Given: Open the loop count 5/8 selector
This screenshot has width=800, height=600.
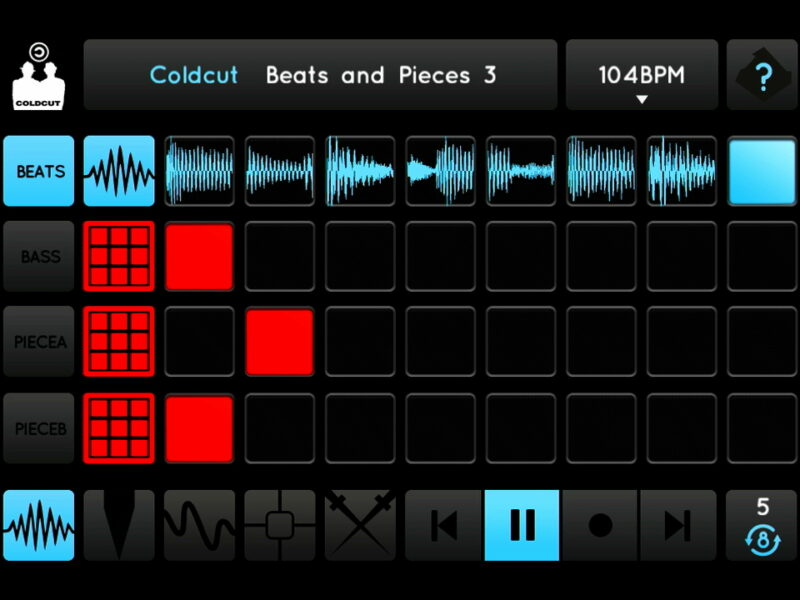Looking at the screenshot, I should tap(762, 525).
